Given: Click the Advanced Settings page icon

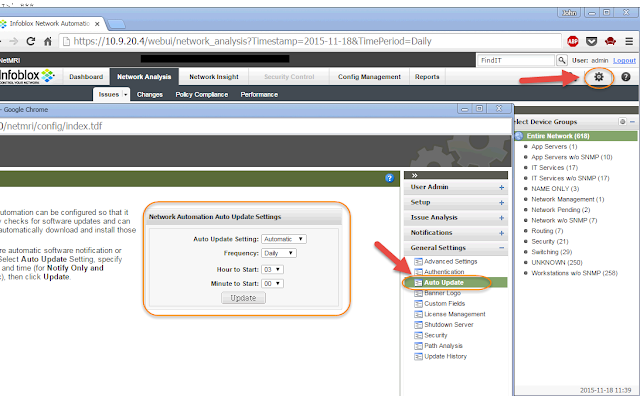Looking at the screenshot, I should point(418,261).
